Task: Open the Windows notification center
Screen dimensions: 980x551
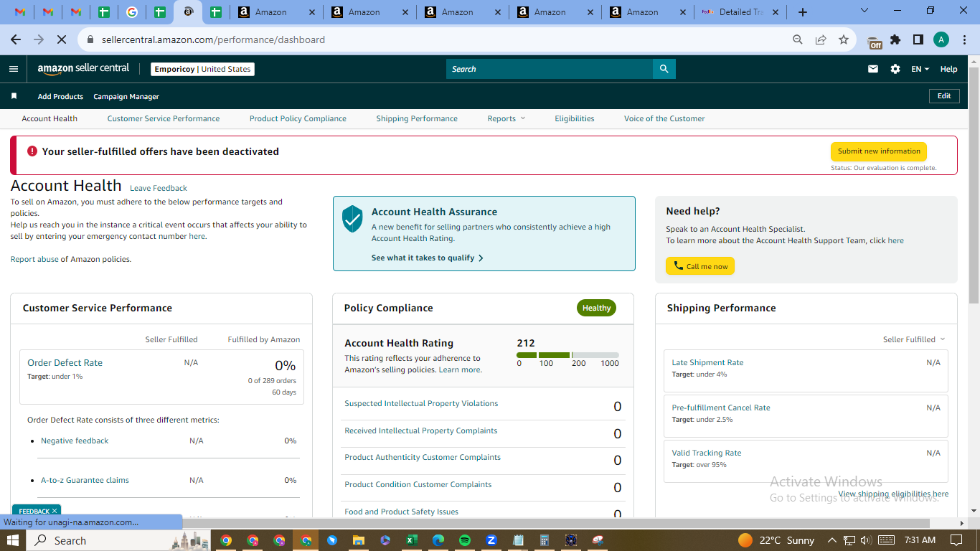Action: [956, 540]
